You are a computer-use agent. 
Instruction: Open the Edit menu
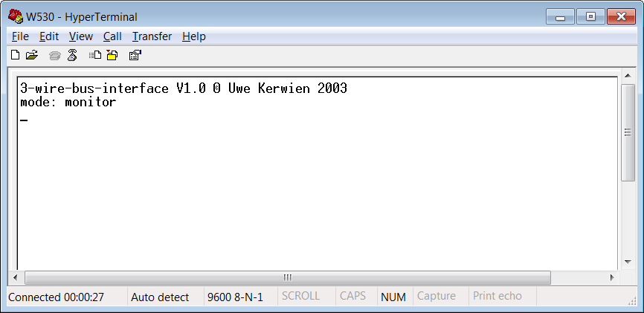tap(49, 36)
